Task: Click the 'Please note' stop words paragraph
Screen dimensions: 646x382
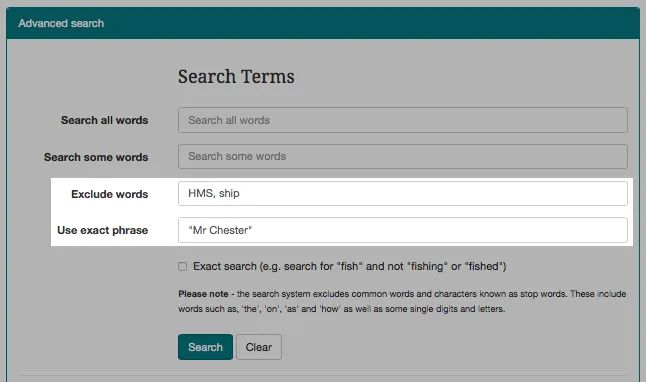Action: [x=402, y=301]
